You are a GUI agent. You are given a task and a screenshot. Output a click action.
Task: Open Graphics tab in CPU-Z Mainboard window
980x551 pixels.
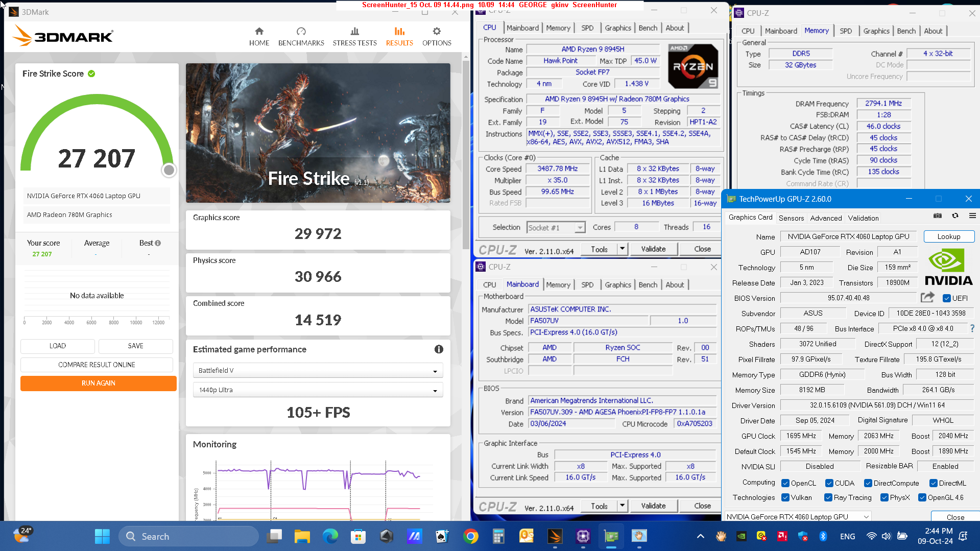[618, 284]
